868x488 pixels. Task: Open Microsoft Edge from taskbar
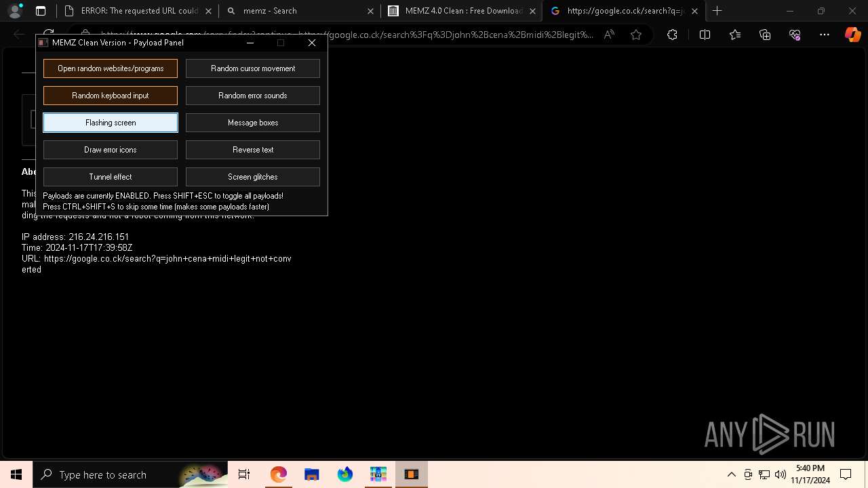(x=278, y=474)
